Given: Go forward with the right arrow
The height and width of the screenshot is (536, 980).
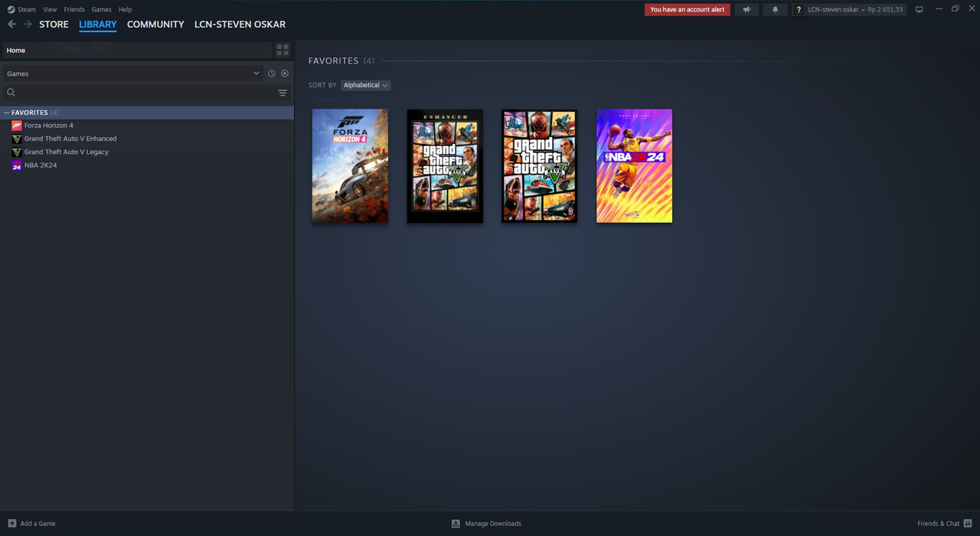Looking at the screenshot, I should click(x=28, y=25).
